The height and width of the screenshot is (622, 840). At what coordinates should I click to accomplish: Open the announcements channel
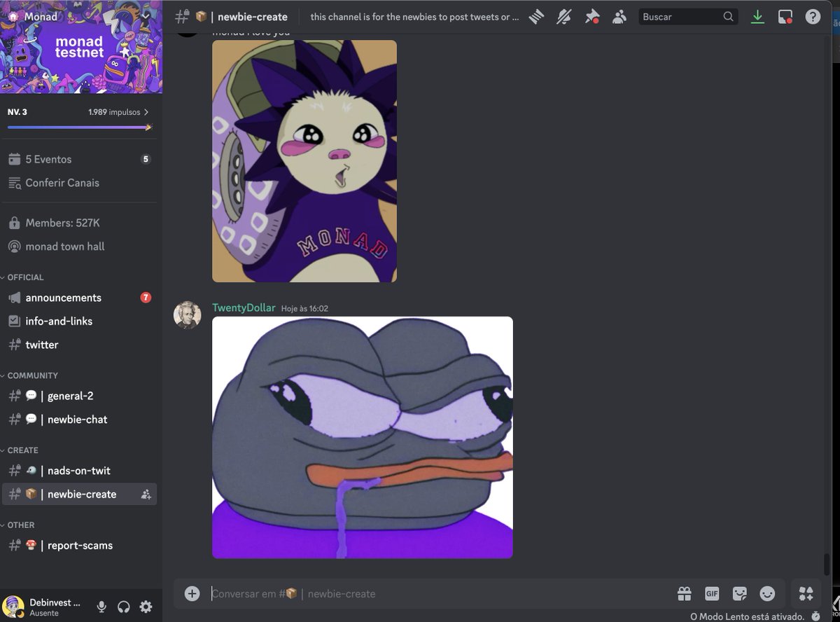81,298
